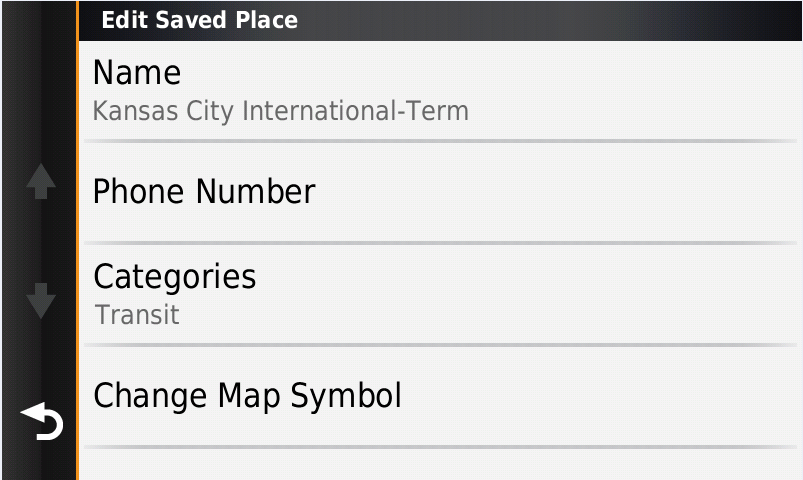The height and width of the screenshot is (480, 803).
Task: Open the Name field for editing
Action: (440, 91)
